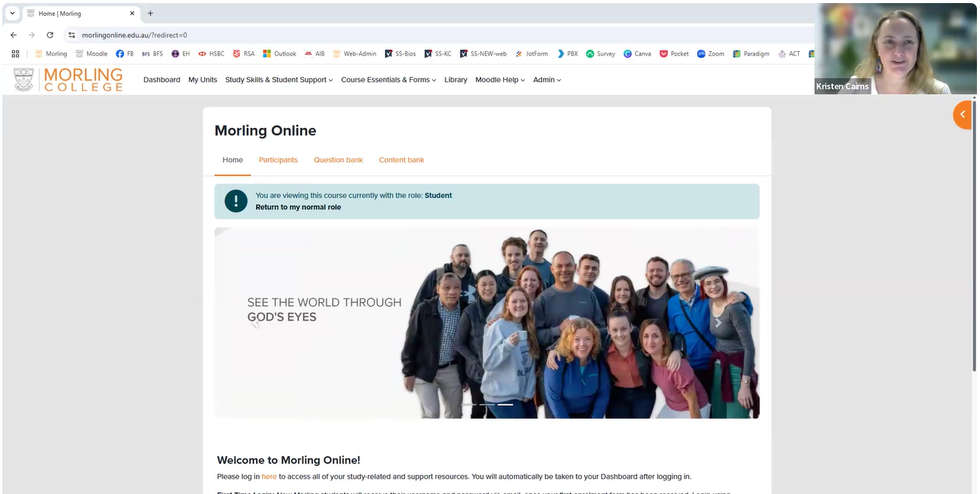Open the Outlook bookmark

(x=279, y=54)
